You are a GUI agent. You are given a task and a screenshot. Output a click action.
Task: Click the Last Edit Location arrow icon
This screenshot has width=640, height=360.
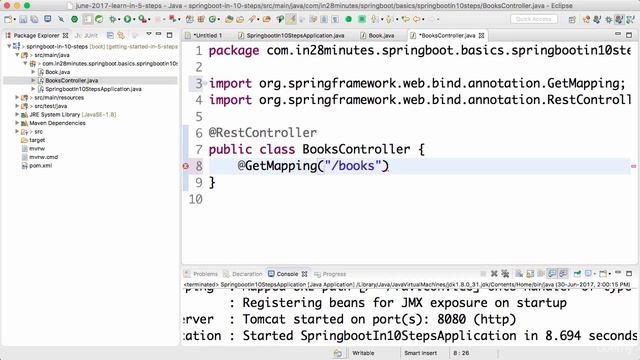405,19
